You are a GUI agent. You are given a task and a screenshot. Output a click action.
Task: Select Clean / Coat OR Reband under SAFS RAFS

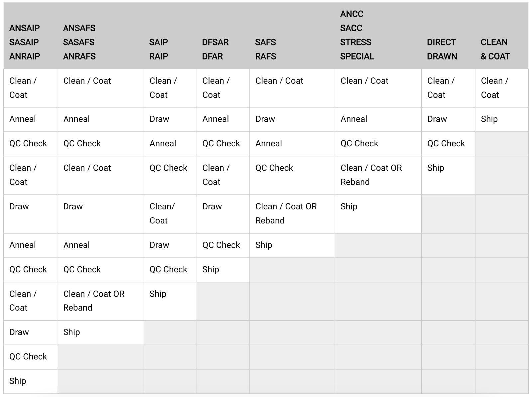pyautogui.click(x=286, y=213)
